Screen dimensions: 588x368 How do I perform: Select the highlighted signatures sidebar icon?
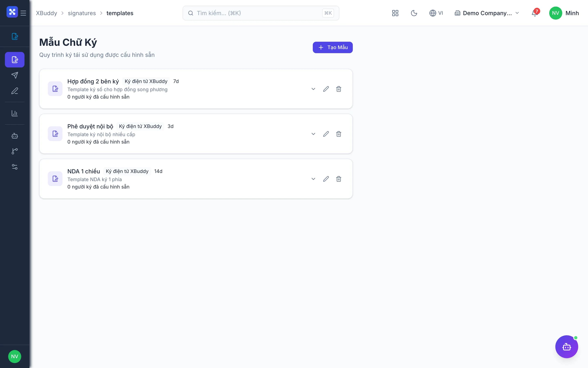click(15, 60)
